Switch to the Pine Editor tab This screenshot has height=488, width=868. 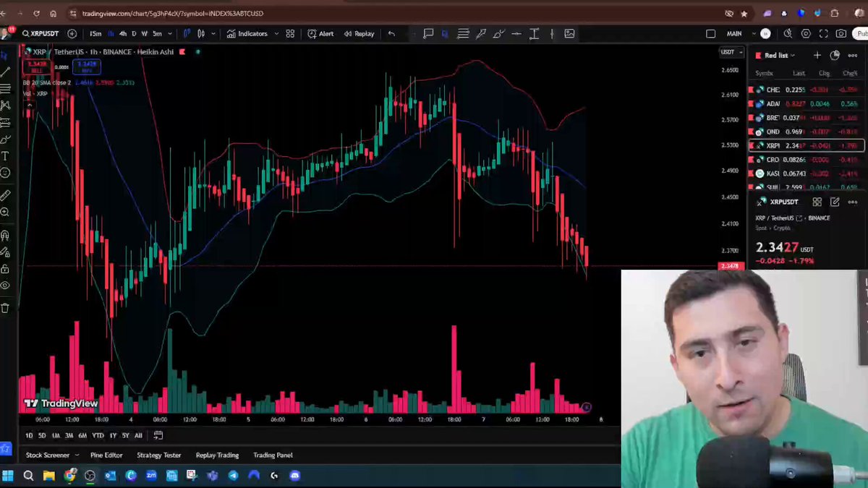(106, 455)
